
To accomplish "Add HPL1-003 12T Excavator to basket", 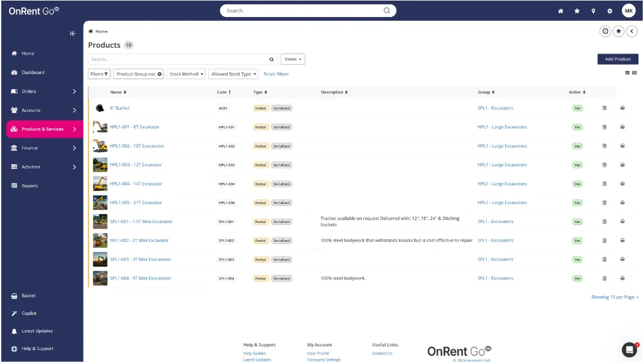I will pyautogui.click(x=623, y=165).
